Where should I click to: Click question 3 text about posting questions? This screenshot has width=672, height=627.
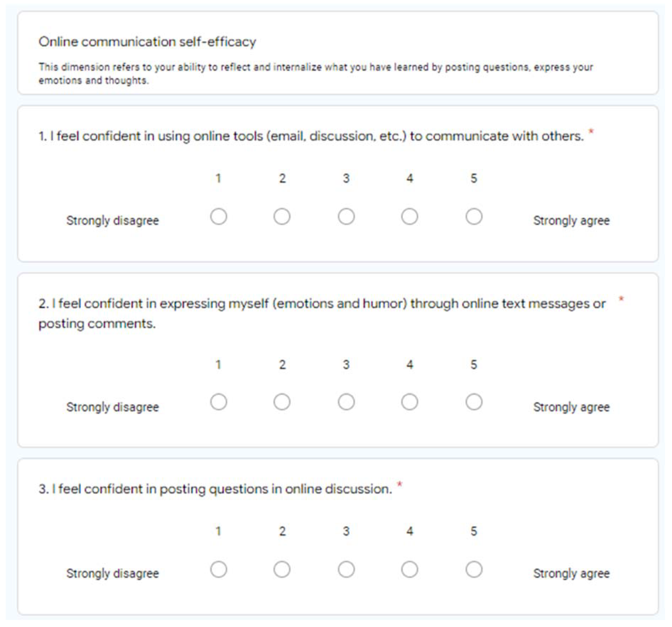coord(215,489)
